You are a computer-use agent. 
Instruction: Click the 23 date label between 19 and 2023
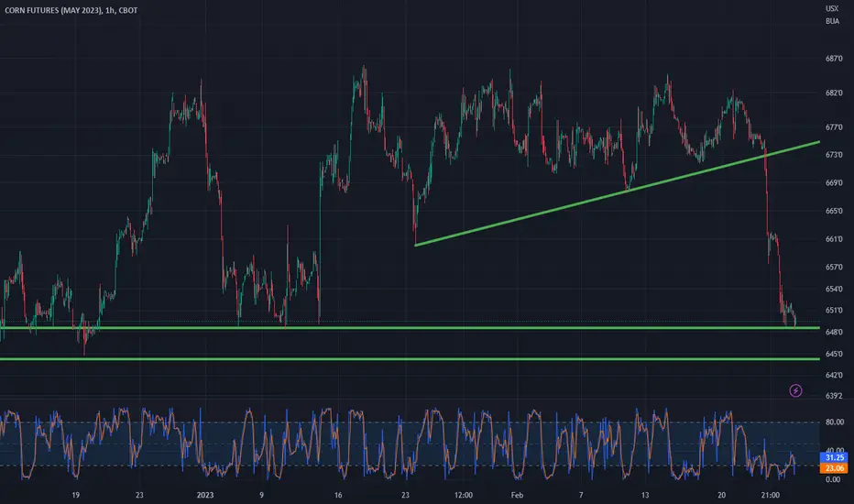coord(139,495)
